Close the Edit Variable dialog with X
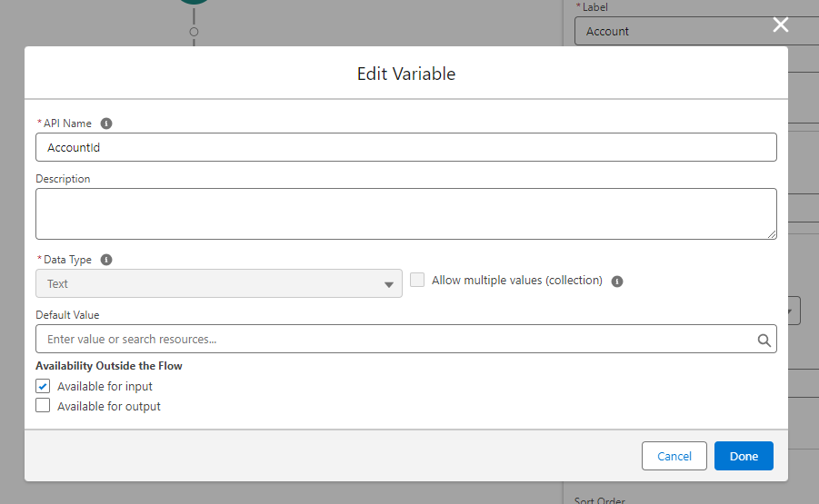Image resolution: width=819 pixels, height=504 pixels. 780,25
